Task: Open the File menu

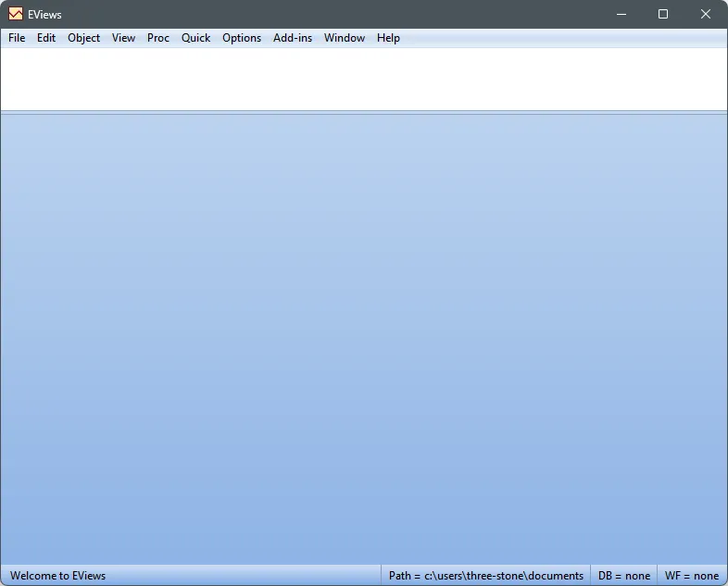Action: [17, 38]
